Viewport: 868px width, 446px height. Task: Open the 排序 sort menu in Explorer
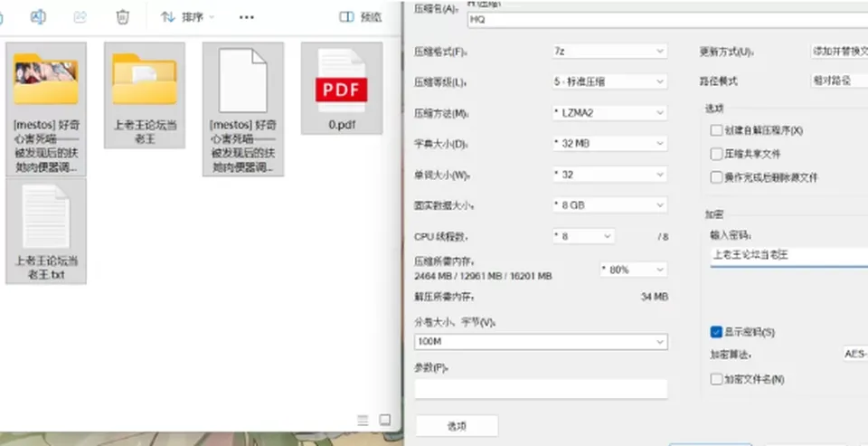click(x=187, y=17)
